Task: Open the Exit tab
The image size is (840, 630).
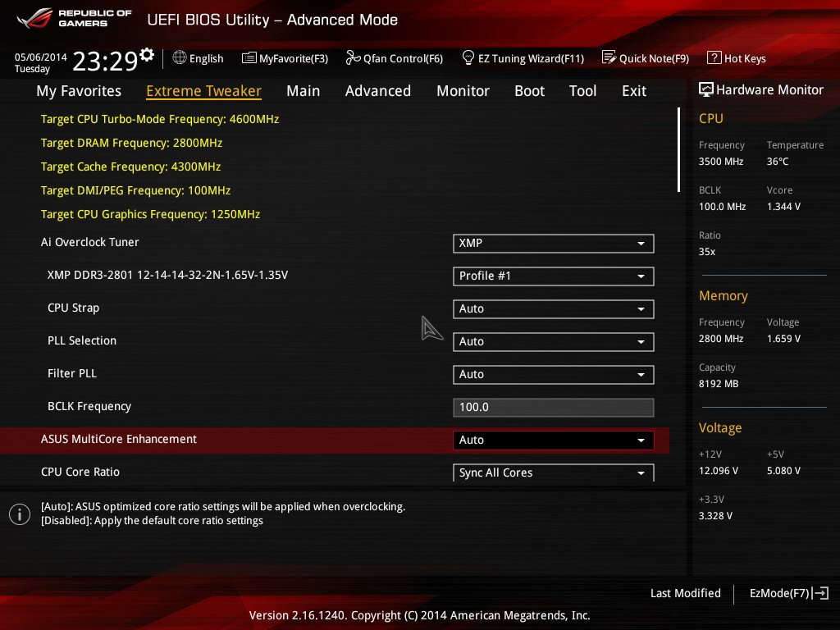Action: coord(634,91)
